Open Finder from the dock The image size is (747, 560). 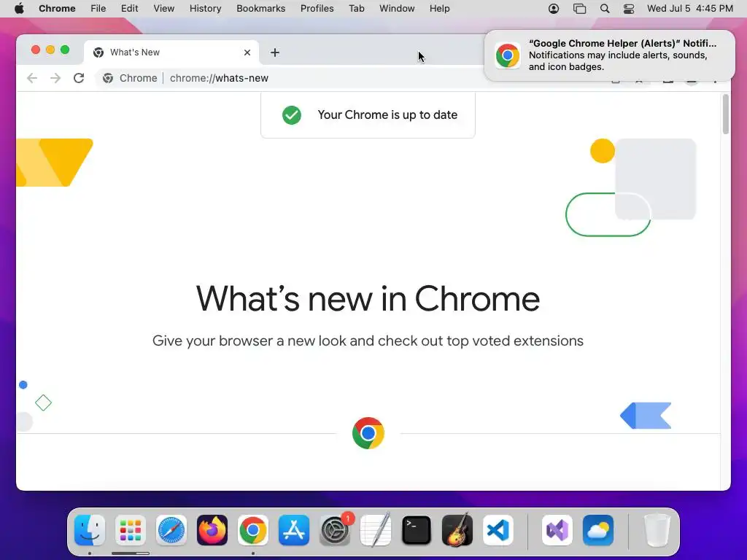tap(90, 530)
